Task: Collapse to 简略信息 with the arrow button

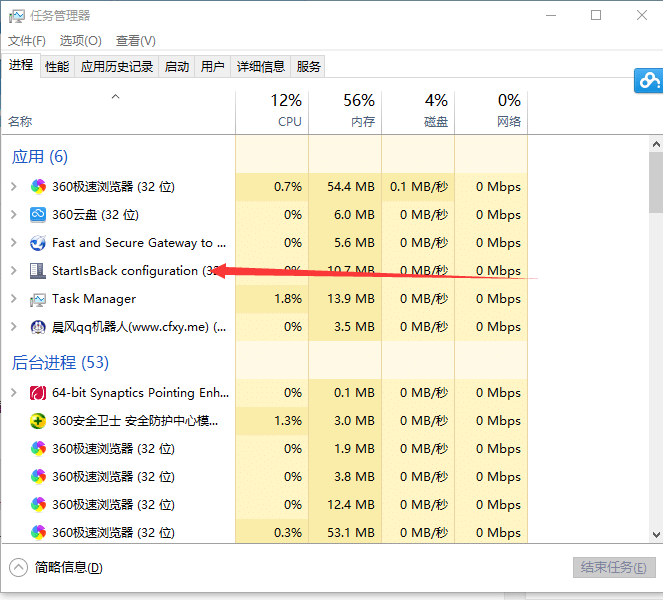Action: click(18, 567)
